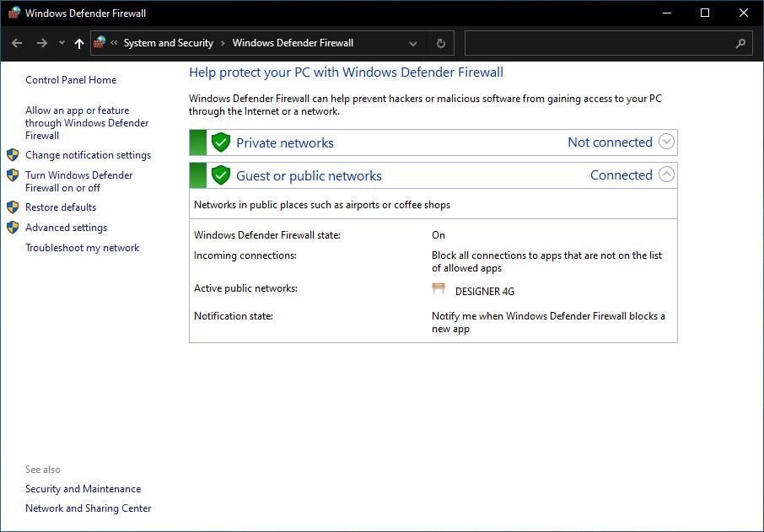Close the Windows Defender Firewall window
764x532 pixels.
click(x=744, y=13)
